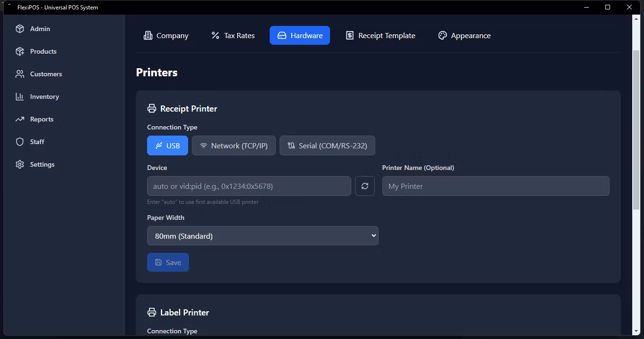Click the Label Printer heading

coord(184,312)
